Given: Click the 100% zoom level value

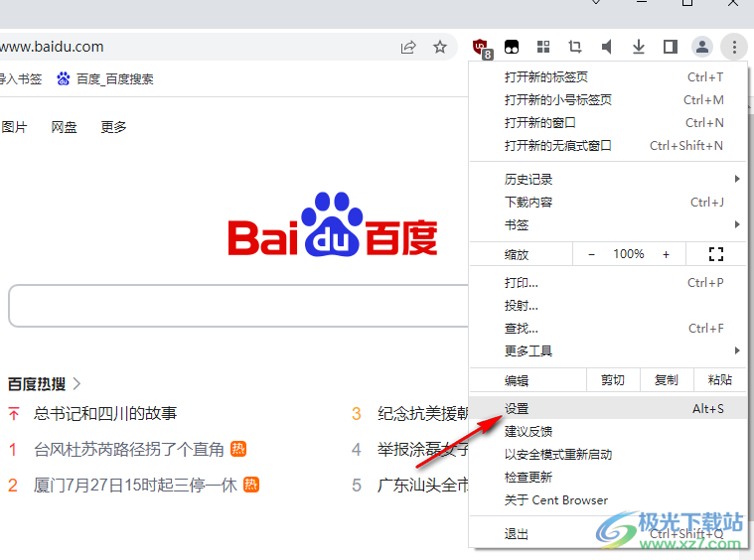Looking at the screenshot, I should (x=629, y=254).
